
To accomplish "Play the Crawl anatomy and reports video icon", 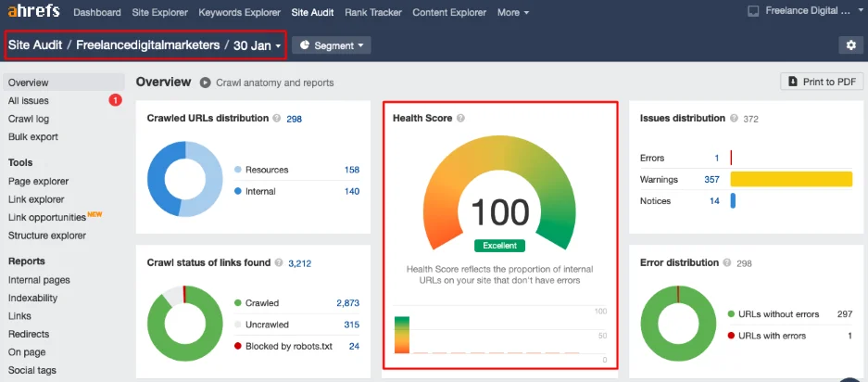I will [x=206, y=83].
